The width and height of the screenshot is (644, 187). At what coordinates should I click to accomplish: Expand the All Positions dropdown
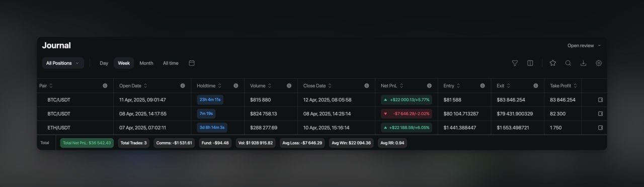click(x=63, y=63)
